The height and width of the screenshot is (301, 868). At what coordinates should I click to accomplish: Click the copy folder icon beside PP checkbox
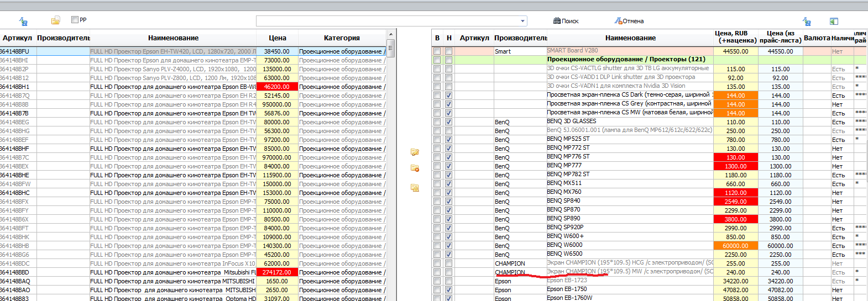(x=55, y=21)
